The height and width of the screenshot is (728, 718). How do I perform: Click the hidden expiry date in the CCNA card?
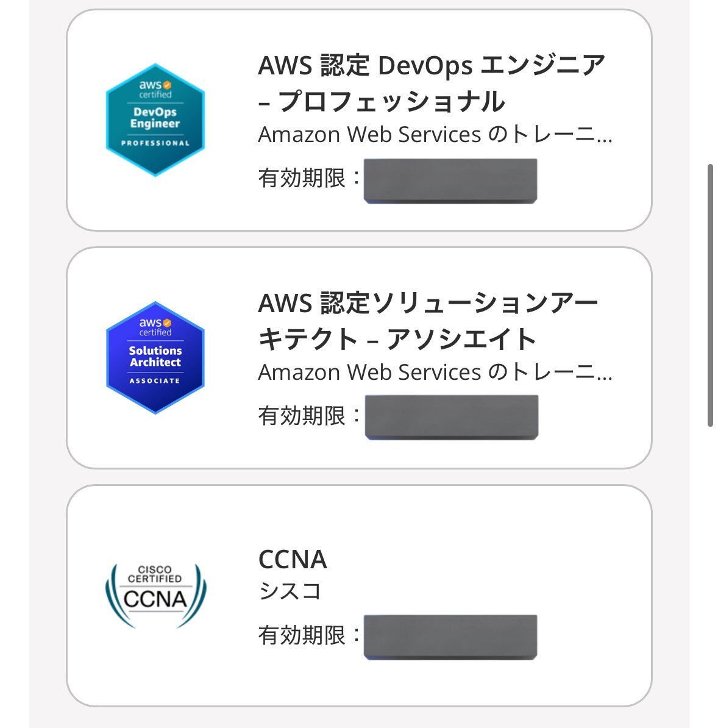(x=450, y=637)
